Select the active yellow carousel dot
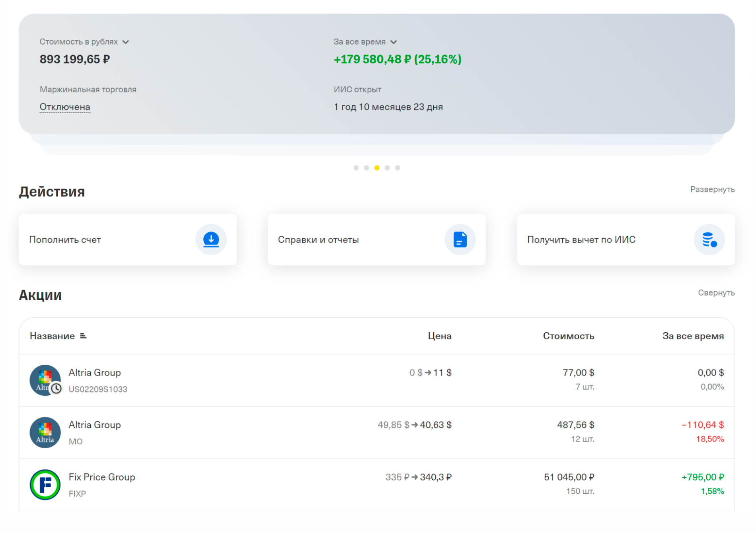 point(377,168)
